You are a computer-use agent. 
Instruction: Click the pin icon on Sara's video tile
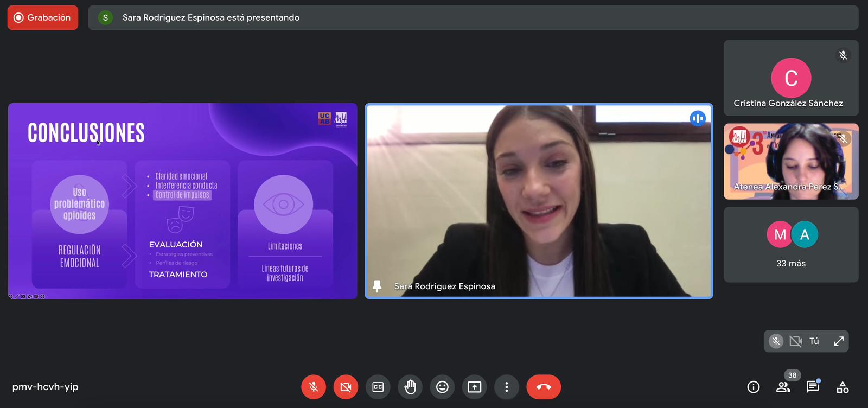[377, 286]
